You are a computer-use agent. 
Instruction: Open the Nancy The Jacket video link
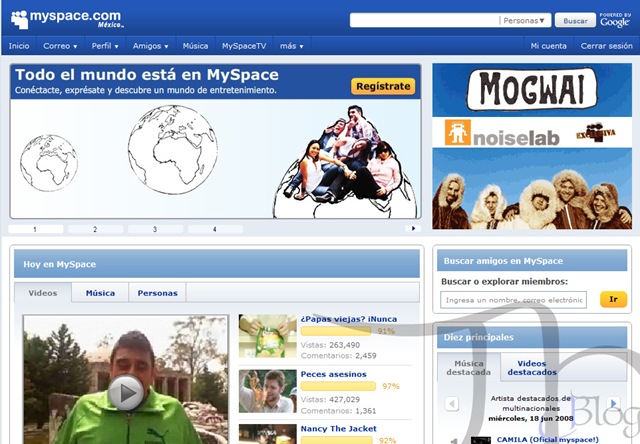(338, 429)
